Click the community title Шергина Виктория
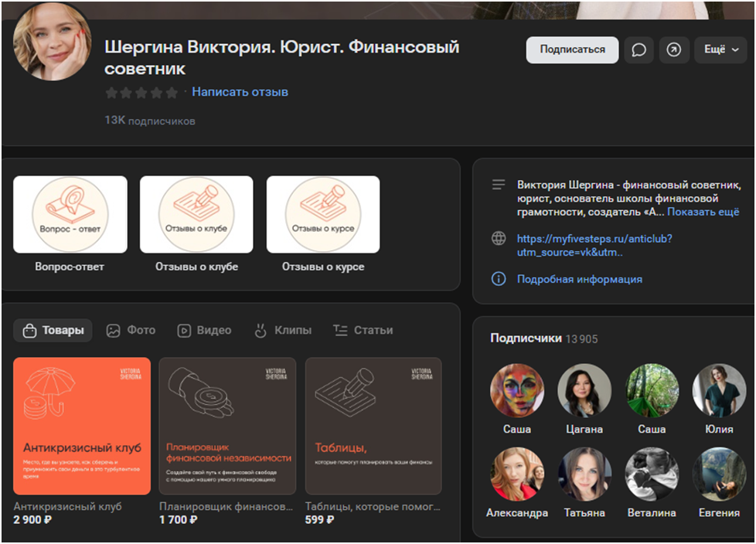 pos(282,57)
